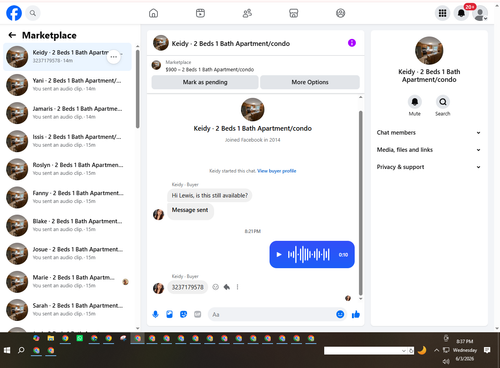The height and width of the screenshot is (368, 500).
Task: Open the Marketplace storefront icon
Action: 294,13
